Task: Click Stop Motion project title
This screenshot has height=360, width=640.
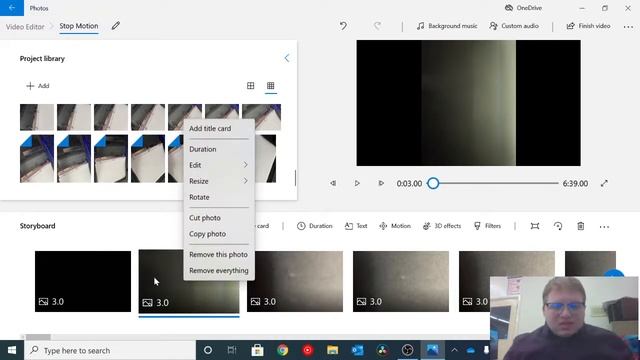Action: 79,26
